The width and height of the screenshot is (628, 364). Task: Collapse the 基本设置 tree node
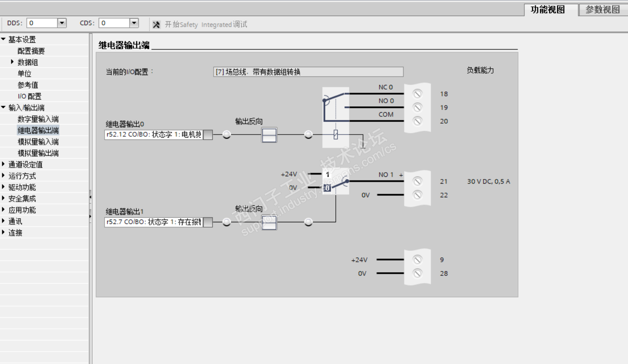[x=4, y=40]
